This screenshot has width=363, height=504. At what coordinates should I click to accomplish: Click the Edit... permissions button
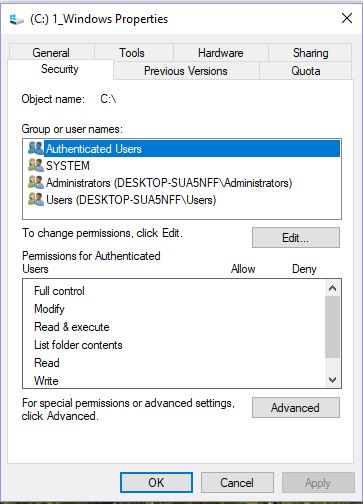coord(296,238)
